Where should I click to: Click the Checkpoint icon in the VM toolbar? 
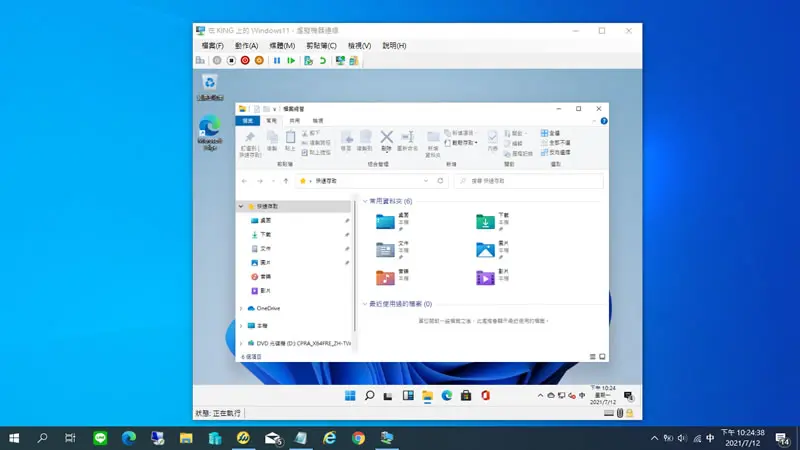[308, 61]
